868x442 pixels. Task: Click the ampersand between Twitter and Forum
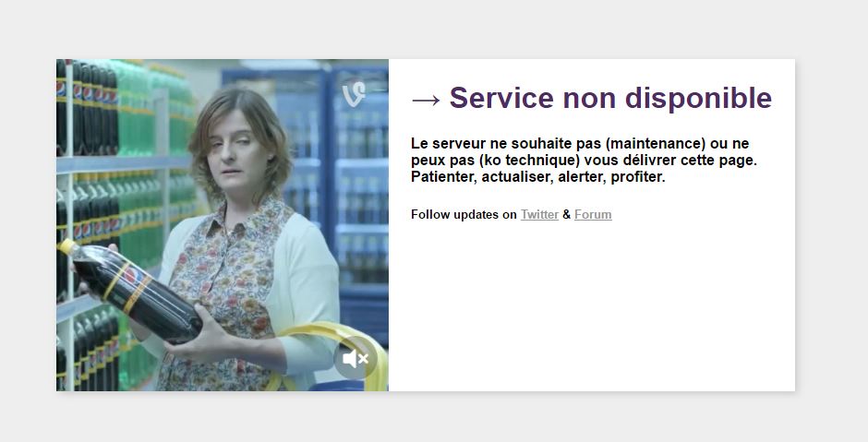point(566,215)
